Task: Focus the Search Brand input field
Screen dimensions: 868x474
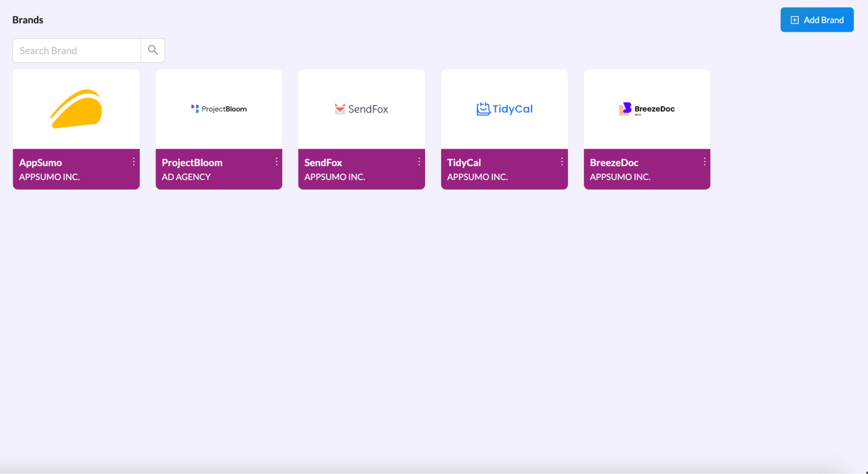Action: tap(77, 50)
